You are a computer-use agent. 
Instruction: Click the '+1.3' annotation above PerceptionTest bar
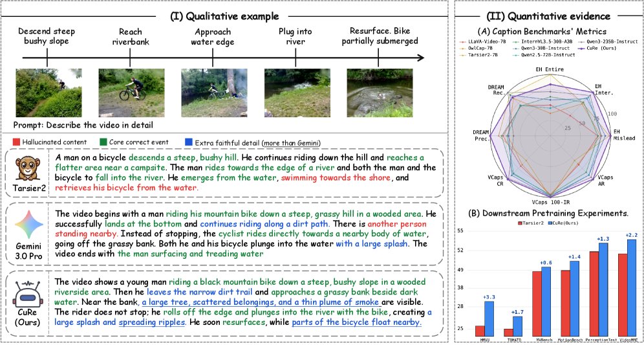(x=604, y=238)
